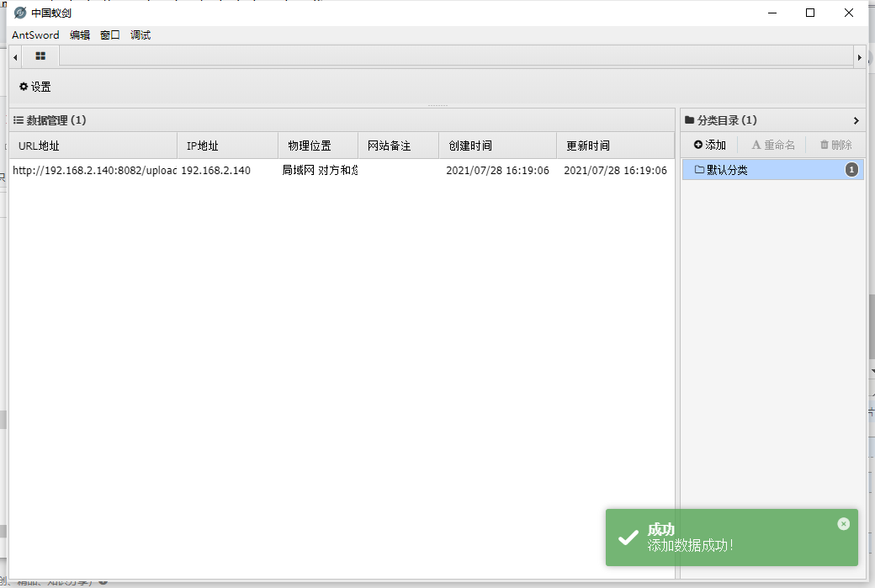The height and width of the screenshot is (588, 875).
Task: Sort by 更新时间 column header
Action: [x=616, y=146]
